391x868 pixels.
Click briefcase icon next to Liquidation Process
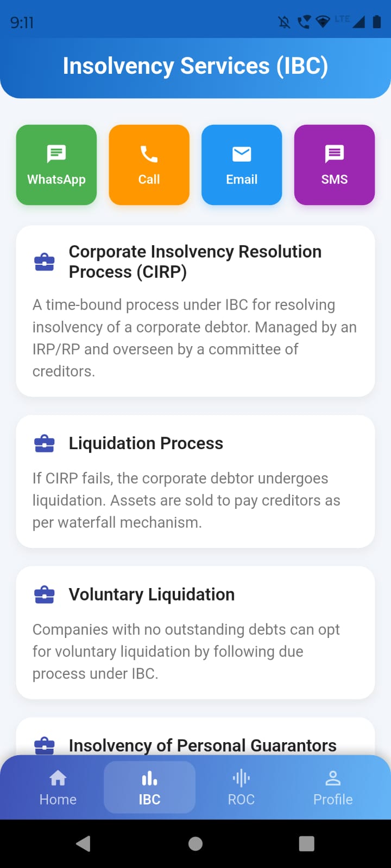click(x=44, y=444)
